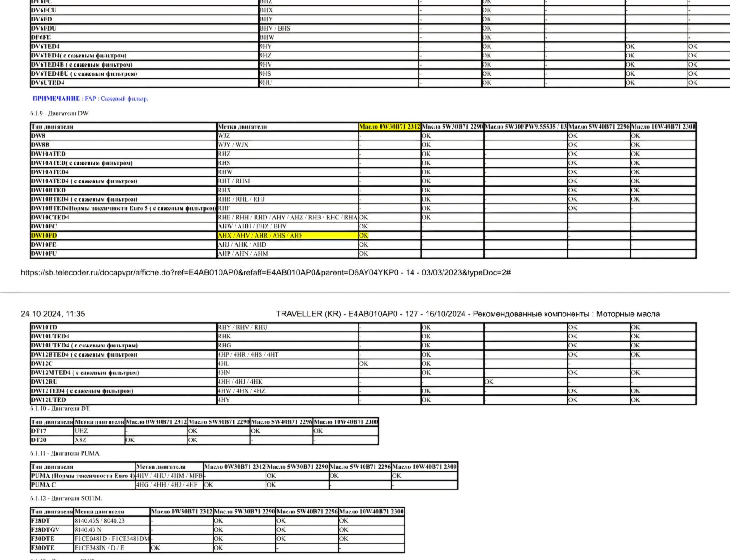This screenshot has height=560, width=730.
Task: Click the DW8 engine type cell
Action: coord(123,136)
